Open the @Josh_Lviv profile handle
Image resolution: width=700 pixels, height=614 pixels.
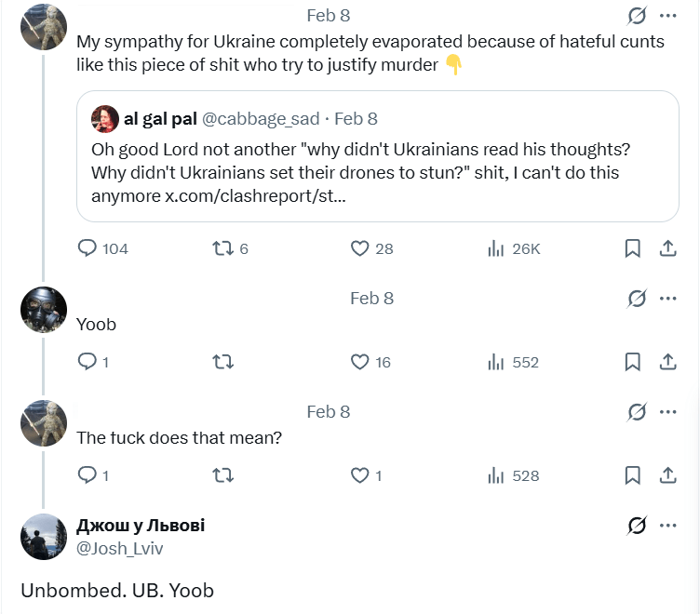coord(119,549)
